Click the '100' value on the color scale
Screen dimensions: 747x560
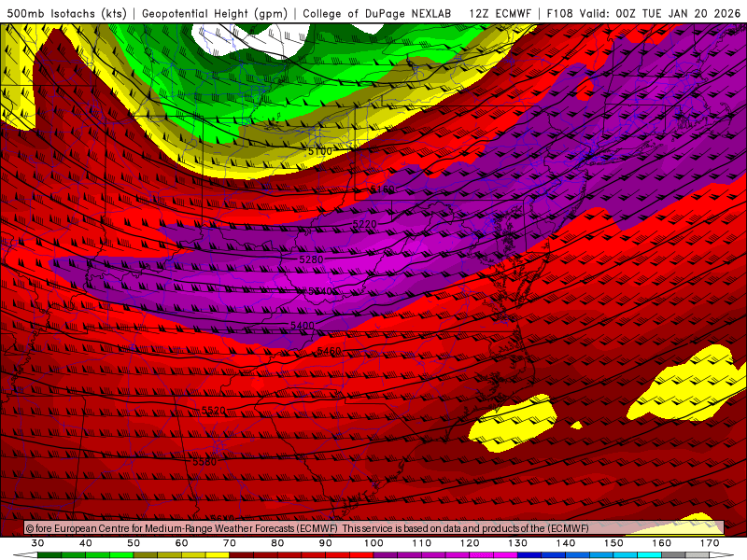[374, 543]
